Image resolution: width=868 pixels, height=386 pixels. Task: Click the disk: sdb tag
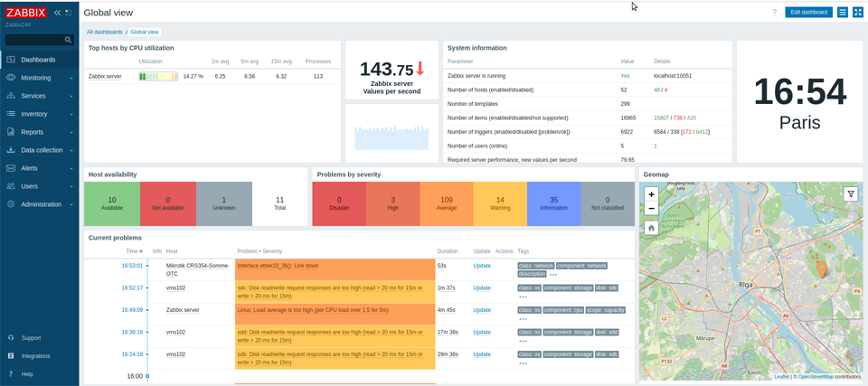point(608,354)
